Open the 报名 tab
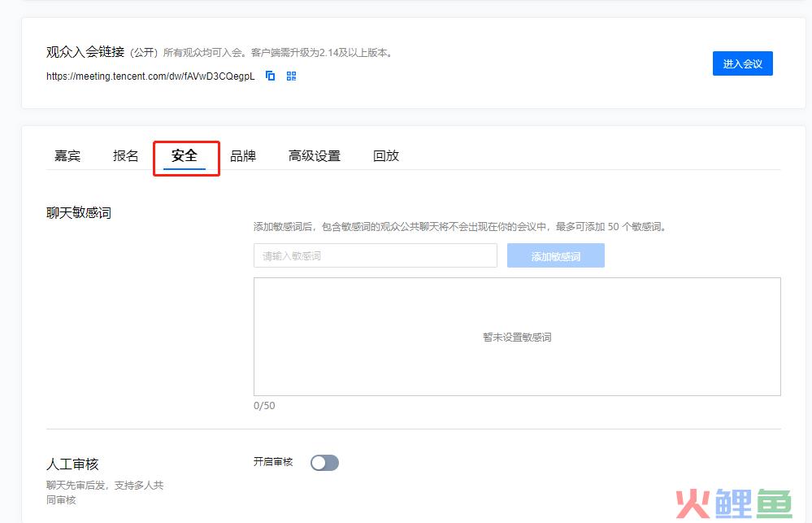This screenshot has height=523, width=812. pos(125,155)
